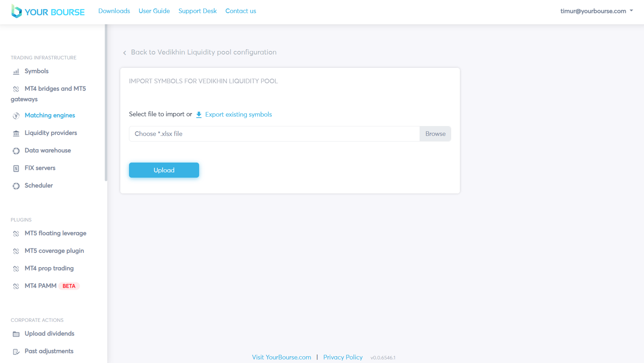The image size is (644, 363).
Task: Open the Support Desk link
Action: (x=197, y=11)
